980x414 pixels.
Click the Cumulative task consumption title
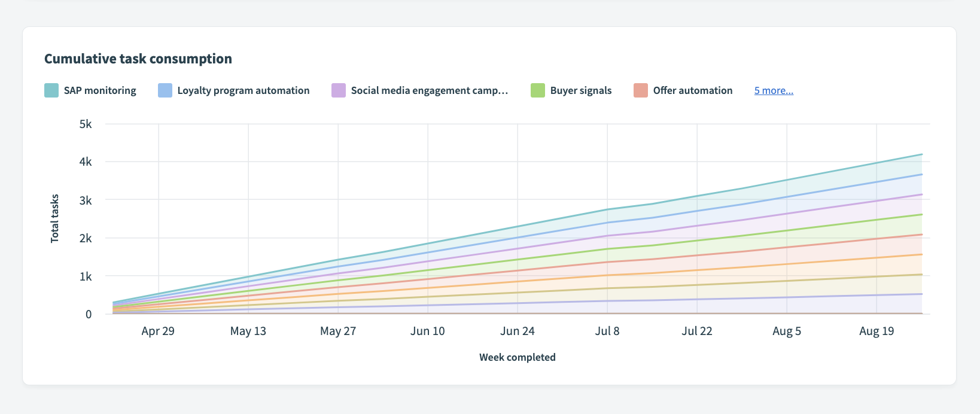click(138, 59)
